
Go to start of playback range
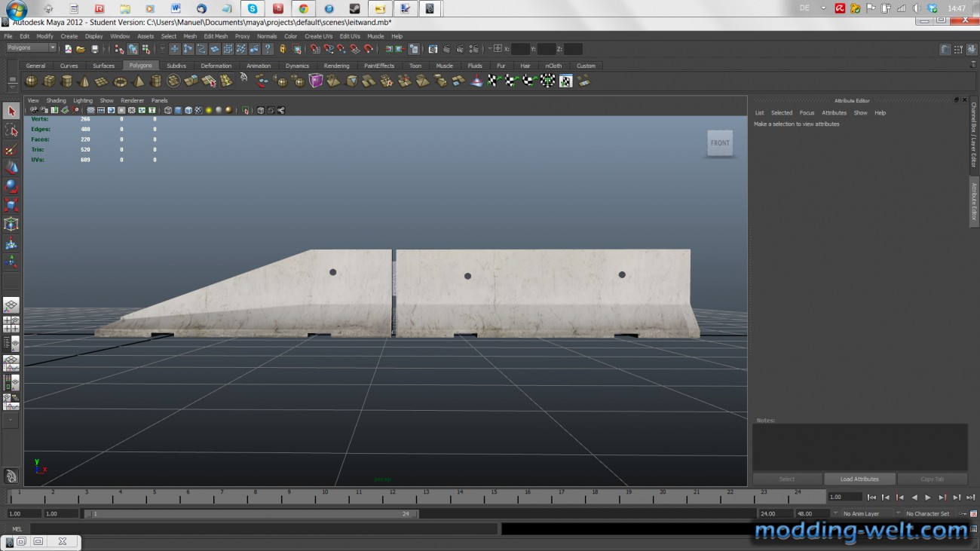(x=872, y=497)
